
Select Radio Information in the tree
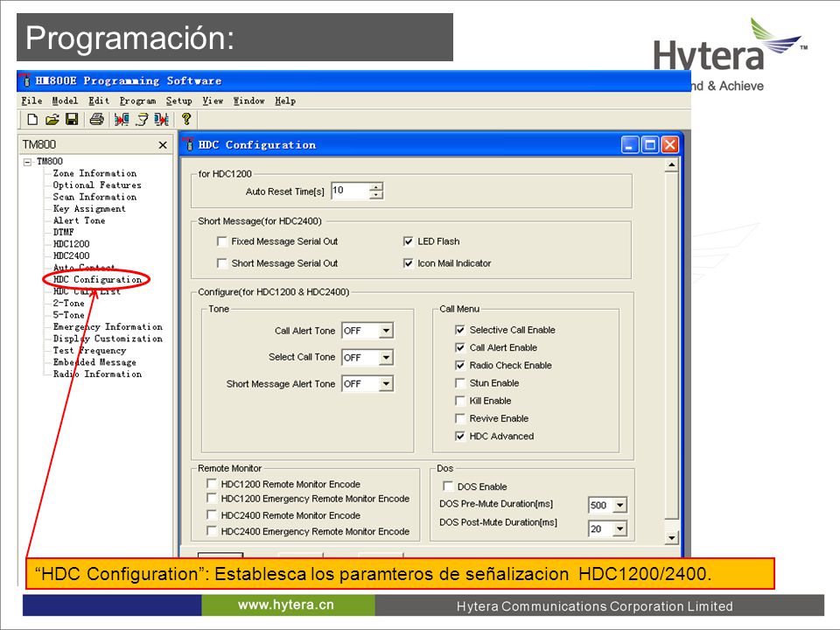click(97, 374)
